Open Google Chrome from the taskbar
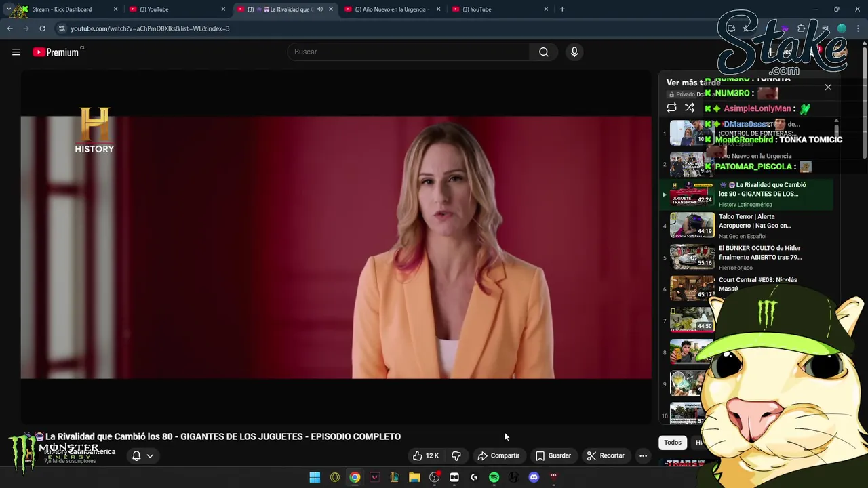 [x=355, y=478]
